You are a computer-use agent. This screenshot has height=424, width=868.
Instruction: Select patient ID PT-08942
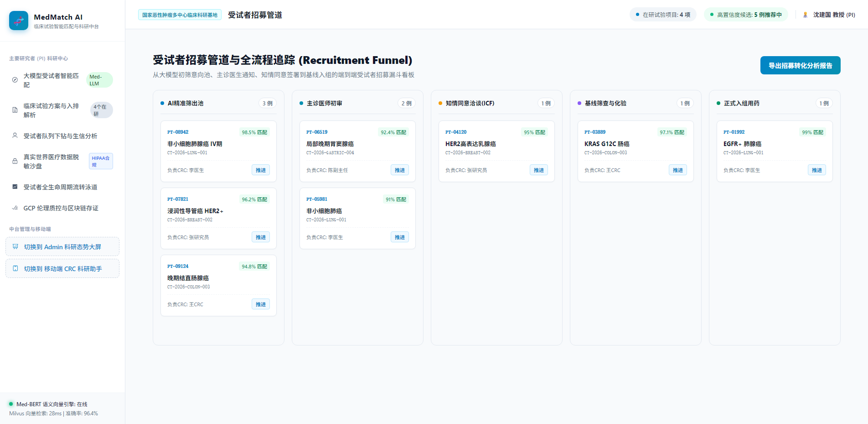click(x=178, y=132)
